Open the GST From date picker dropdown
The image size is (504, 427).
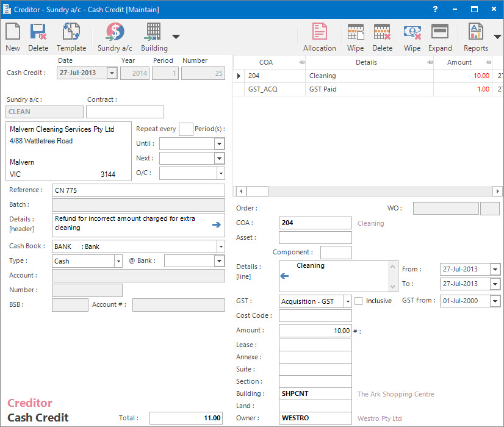click(x=494, y=301)
